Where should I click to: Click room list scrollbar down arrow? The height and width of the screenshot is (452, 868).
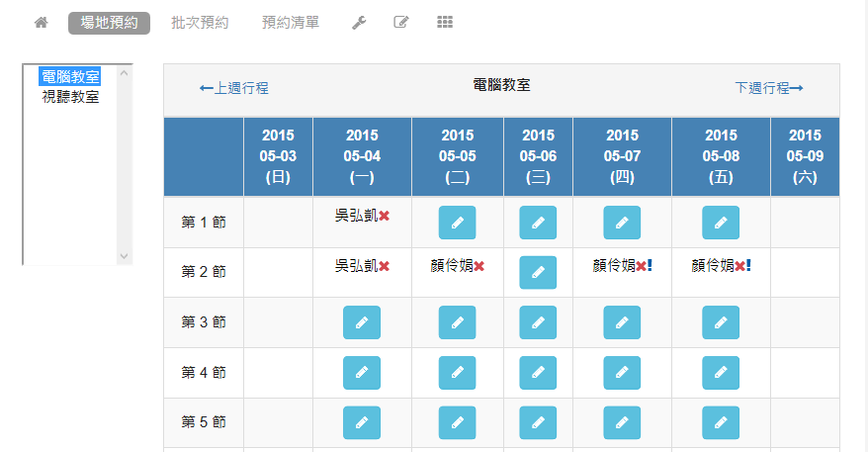(125, 256)
